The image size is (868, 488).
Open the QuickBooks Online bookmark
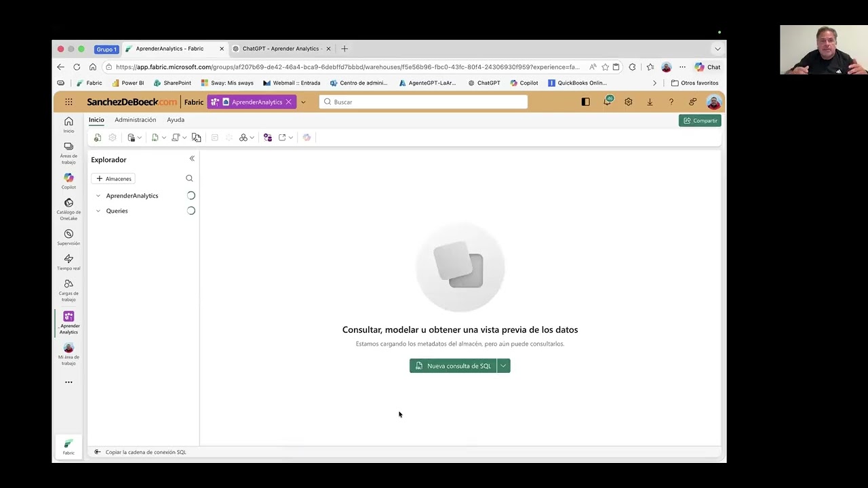pyautogui.click(x=577, y=83)
